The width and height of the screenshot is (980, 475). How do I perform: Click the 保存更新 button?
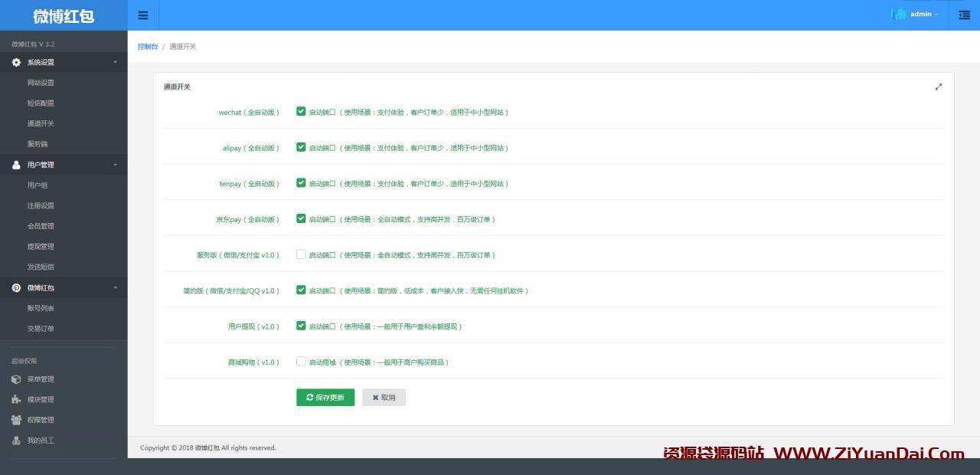click(x=325, y=398)
